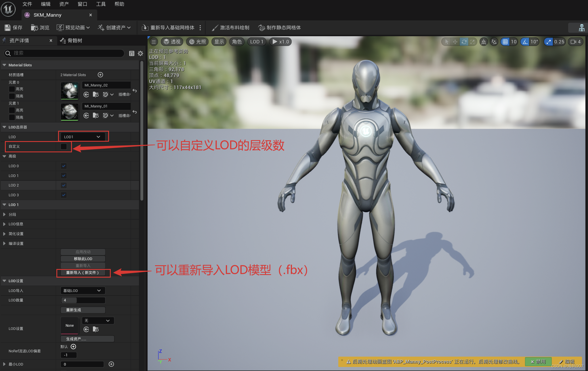
Task: Add a material slot with plus icon
Action: pyautogui.click(x=100, y=75)
